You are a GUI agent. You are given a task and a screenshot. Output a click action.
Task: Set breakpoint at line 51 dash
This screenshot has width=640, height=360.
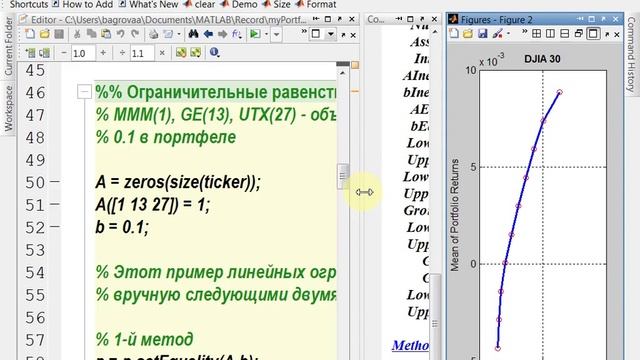[x=55, y=204]
